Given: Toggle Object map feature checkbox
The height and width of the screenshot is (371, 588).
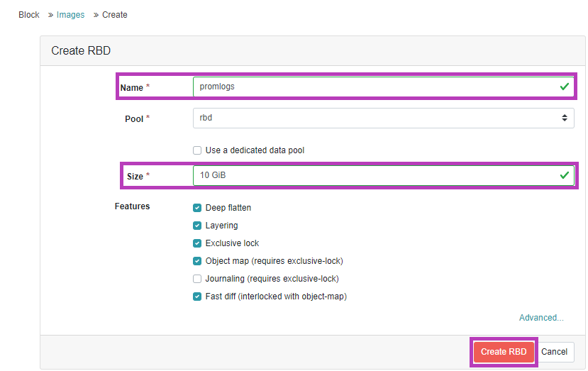Looking at the screenshot, I should (197, 261).
